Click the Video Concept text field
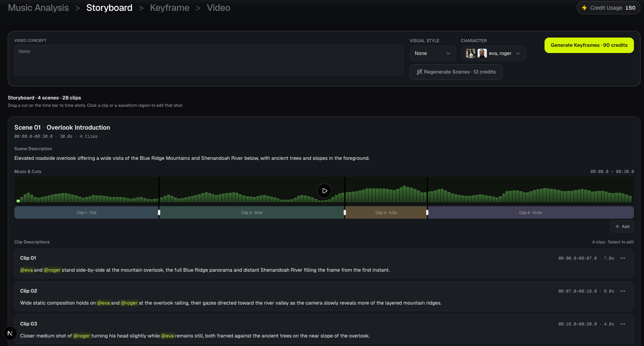Image resolution: width=644 pixels, height=346 pixels. [209, 60]
